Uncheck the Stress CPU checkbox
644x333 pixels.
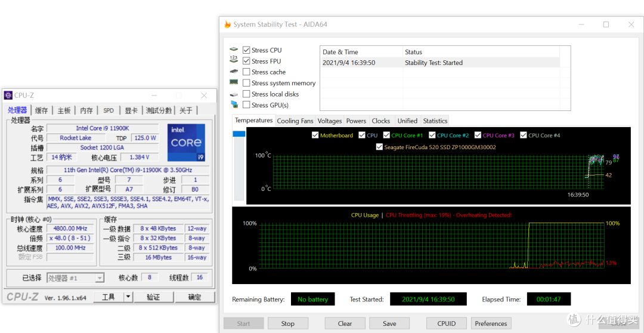[x=246, y=50]
